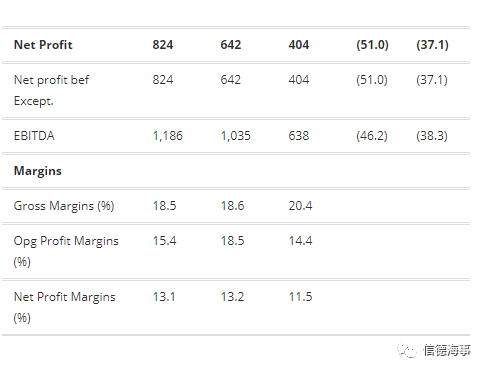Select the Net Profit row header
Screen dimensions: 486x372
(43, 45)
